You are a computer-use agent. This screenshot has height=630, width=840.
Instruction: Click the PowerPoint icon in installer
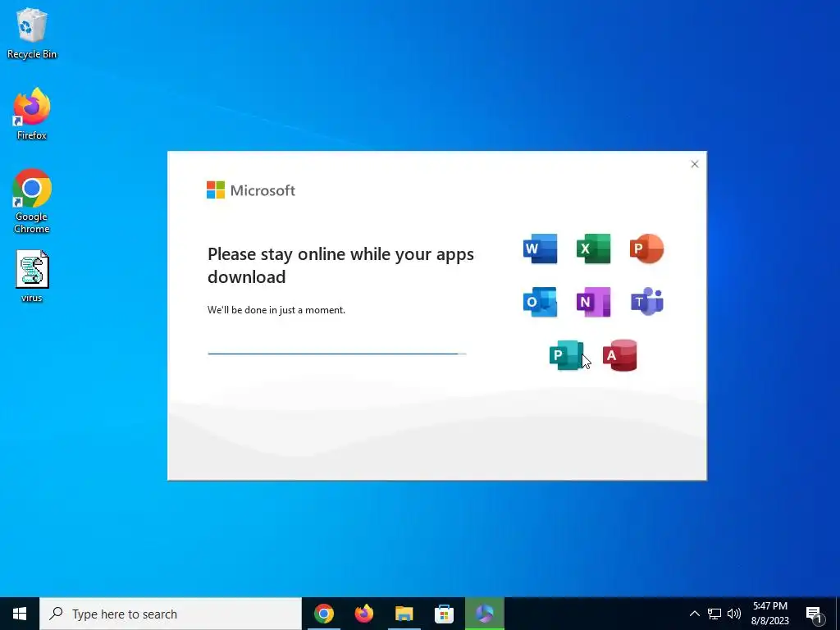click(646, 249)
